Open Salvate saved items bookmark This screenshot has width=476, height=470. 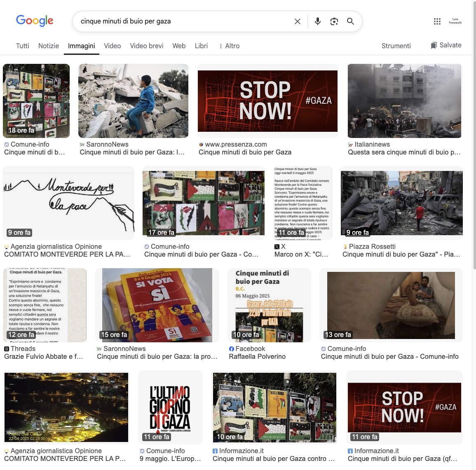(446, 45)
